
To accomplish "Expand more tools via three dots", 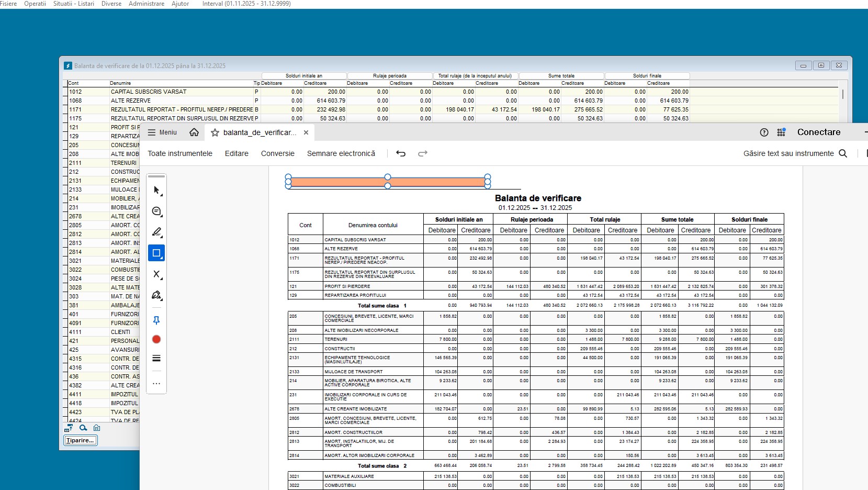I will click(x=156, y=384).
